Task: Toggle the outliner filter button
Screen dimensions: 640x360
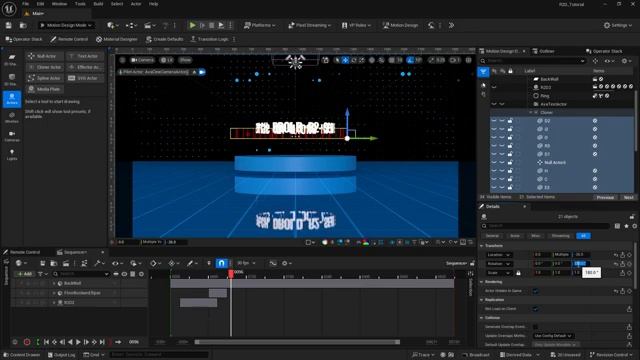Action: click(483, 72)
